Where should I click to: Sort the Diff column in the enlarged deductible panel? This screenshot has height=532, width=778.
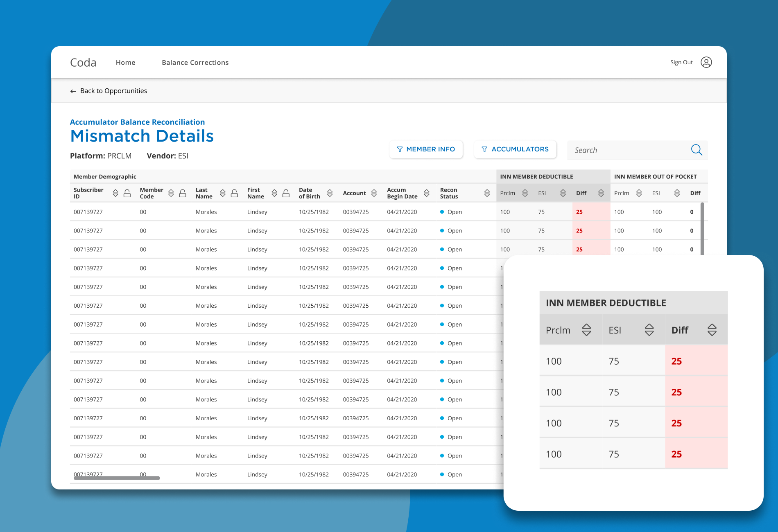click(x=712, y=330)
